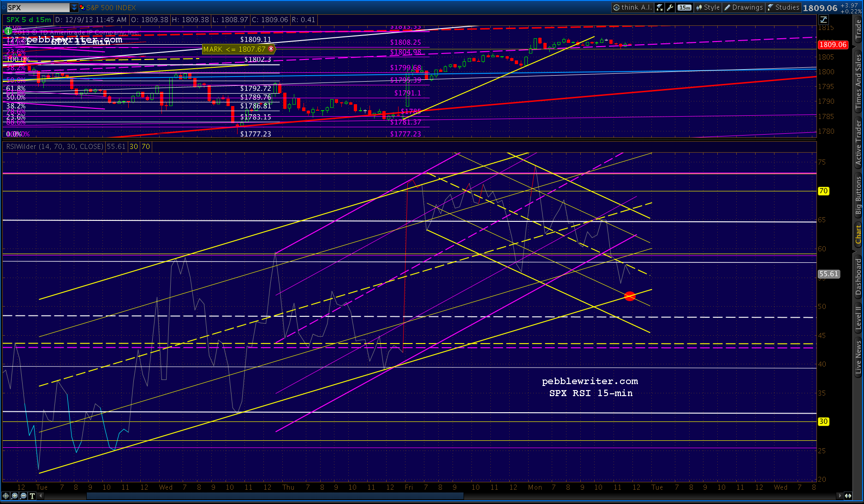Image resolution: width=864 pixels, height=504 pixels.
Task: Toggle the 15m timeframe selector
Action: pyautogui.click(x=685, y=7)
